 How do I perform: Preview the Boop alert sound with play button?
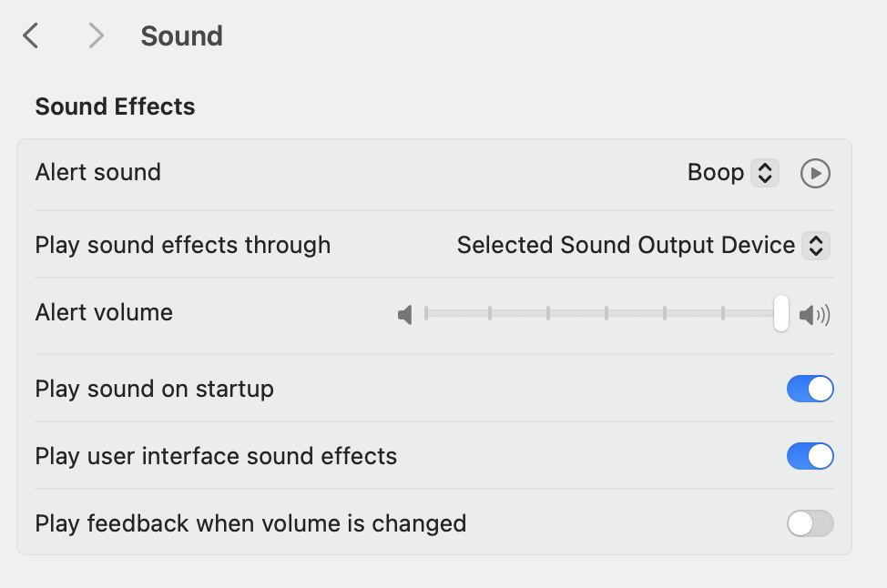[x=815, y=173]
